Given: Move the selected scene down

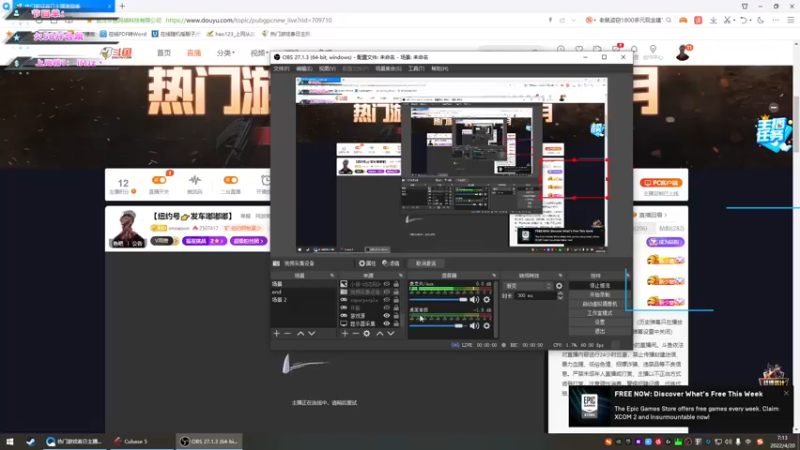Looking at the screenshot, I should coord(312,333).
